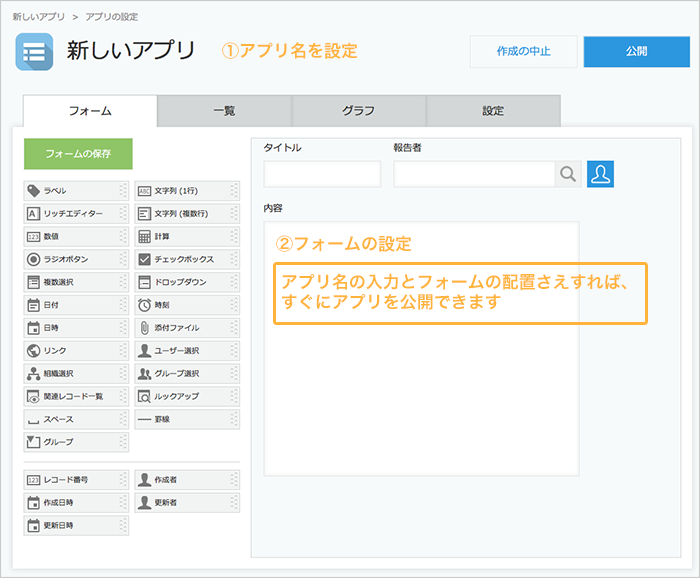The width and height of the screenshot is (700, 578).
Task: Choose the 計算 calculator field element
Action: pyautogui.click(x=187, y=236)
